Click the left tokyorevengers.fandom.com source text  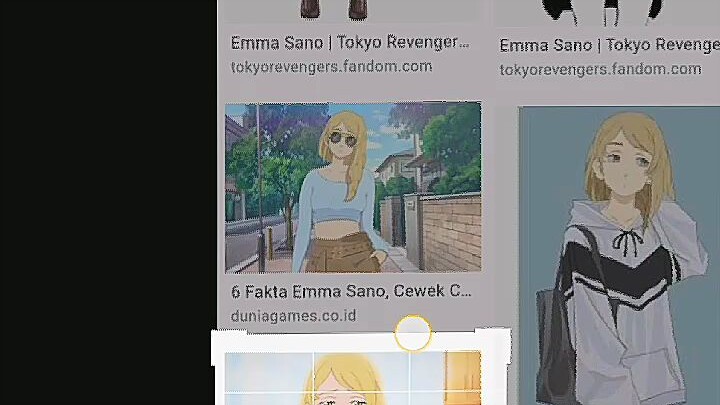click(331, 67)
